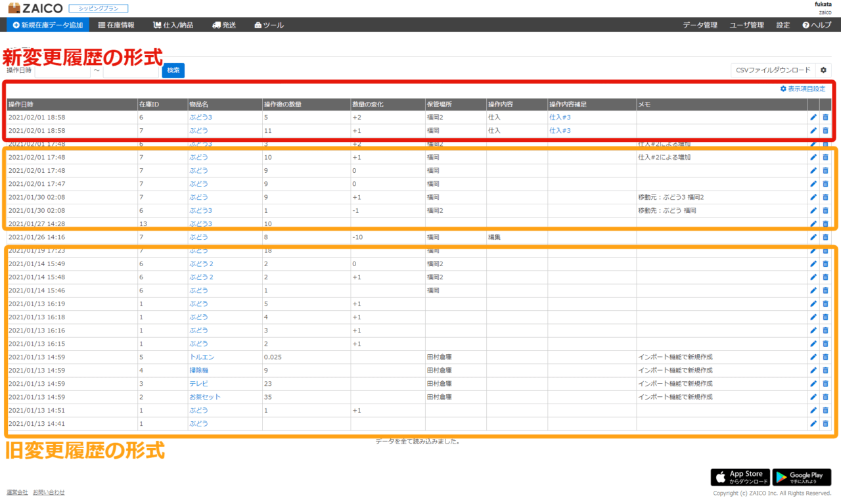Edit the 2021/01/14 15:49 ぶどう２ entry
Viewport: 841px width, 504px height.
click(x=813, y=263)
